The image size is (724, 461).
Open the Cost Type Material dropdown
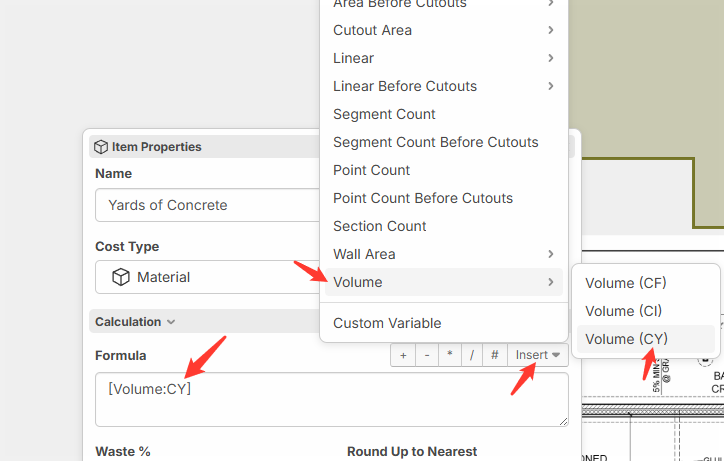[208, 277]
